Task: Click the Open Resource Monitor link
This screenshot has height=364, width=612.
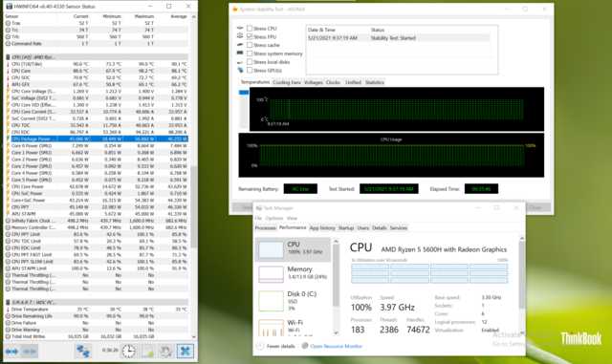Action: pyautogui.click(x=332, y=346)
